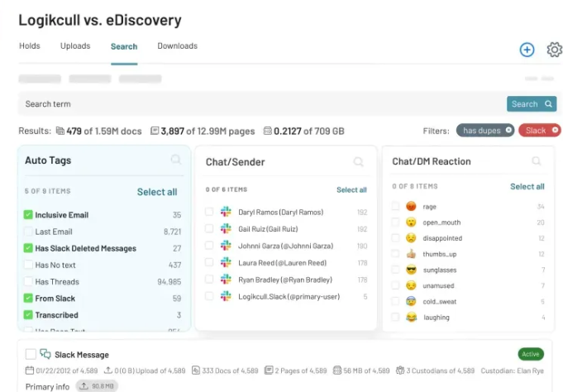Screen dimensions: 563x392
Task: Click the Logikcull.Slack (@primary-user) sender name
Action: 289,297
